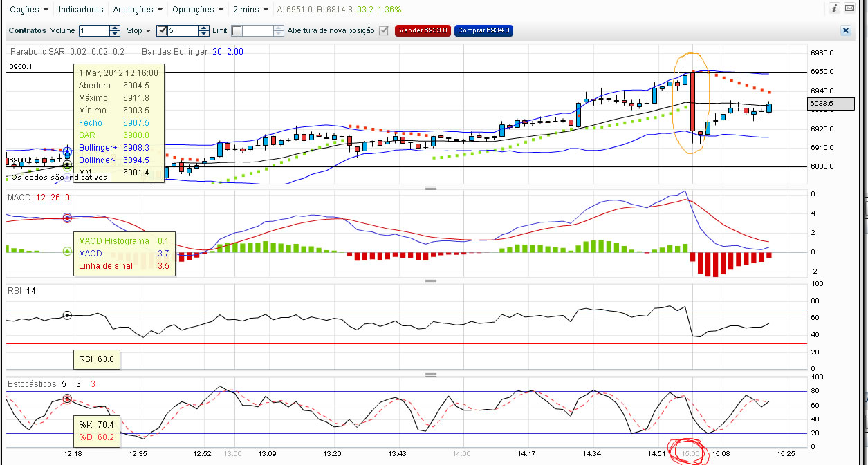Screen dimensions: 868x465
Task: Click the "6950.1" horizontal line label
Action: point(20,67)
